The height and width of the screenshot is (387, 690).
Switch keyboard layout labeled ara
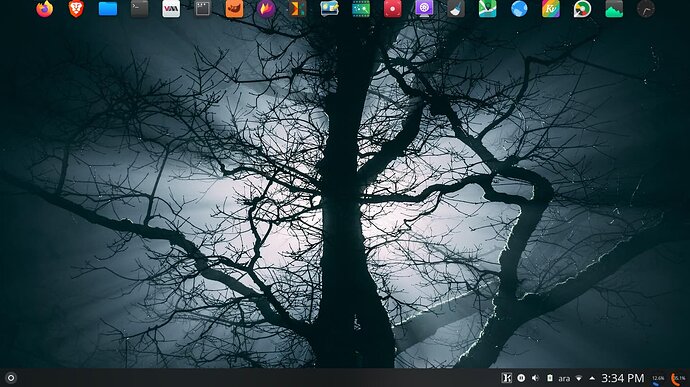click(564, 378)
